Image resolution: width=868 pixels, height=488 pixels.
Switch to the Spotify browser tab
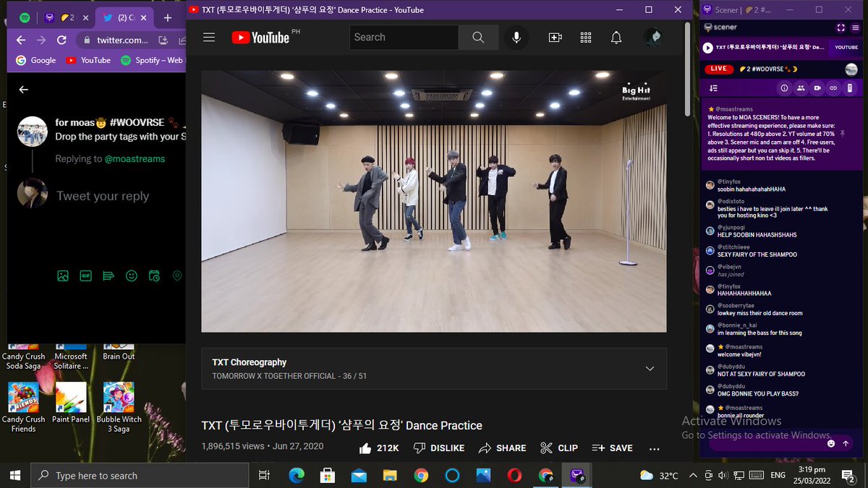[x=24, y=17]
